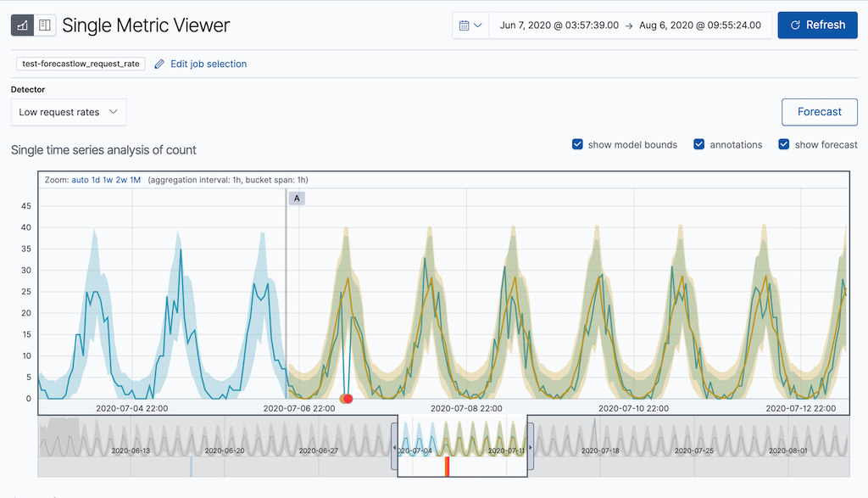Click the left chevron on the timeline brush
The image size is (868, 498).
coord(395,447)
